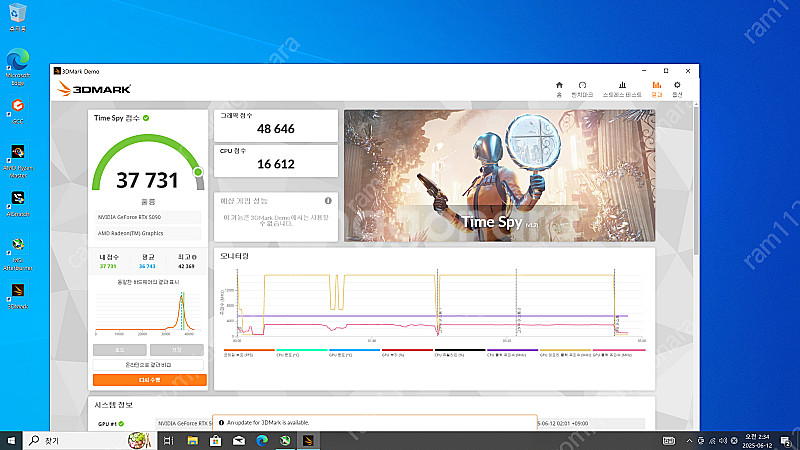The width and height of the screenshot is (800, 450).
Task: Toggle the red GPU load legend
Action: point(407,353)
